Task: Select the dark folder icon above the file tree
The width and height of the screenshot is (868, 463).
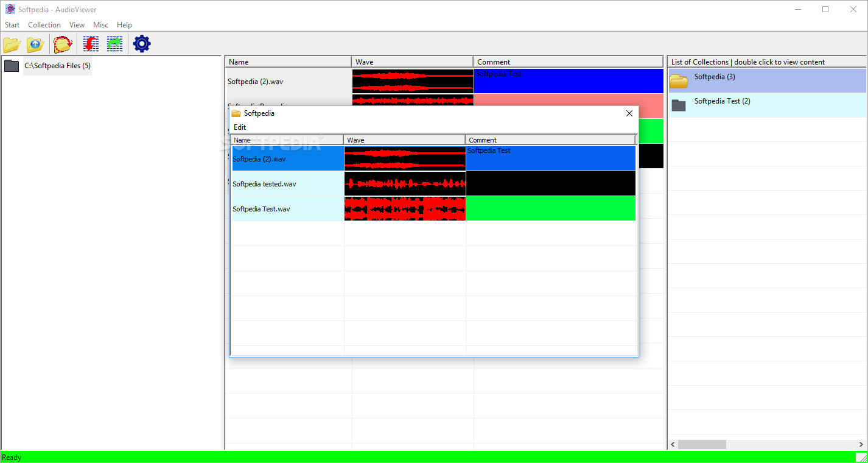Action: [12, 65]
